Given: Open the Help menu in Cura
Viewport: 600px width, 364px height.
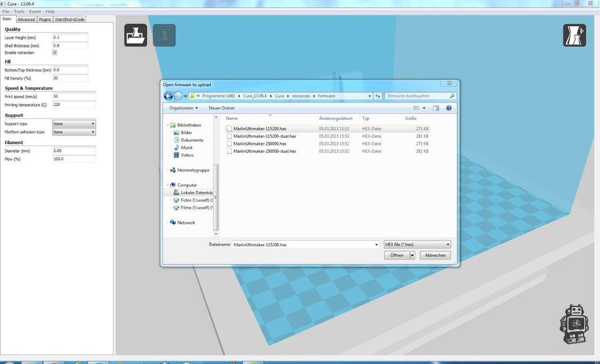Looking at the screenshot, I should click(x=50, y=11).
